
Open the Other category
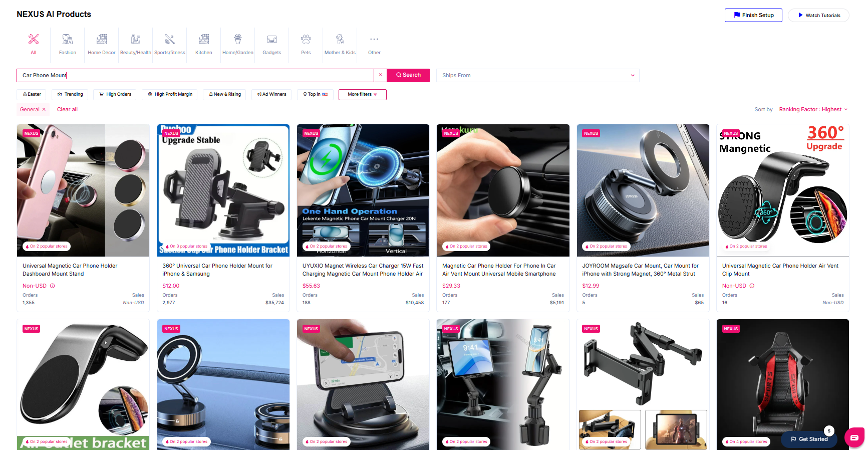point(374,44)
